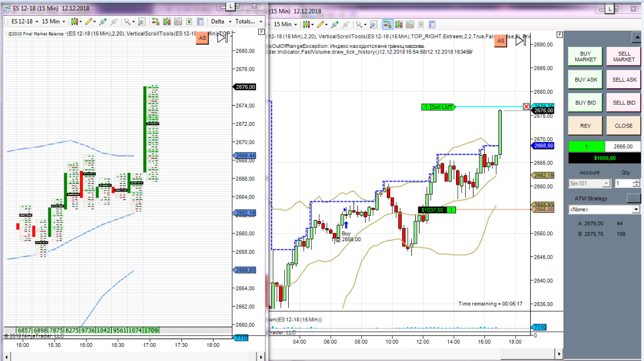Adjust Qty spinner arrows
The width and height of the screenshot is (644, 361).
(x=636, y=183)
